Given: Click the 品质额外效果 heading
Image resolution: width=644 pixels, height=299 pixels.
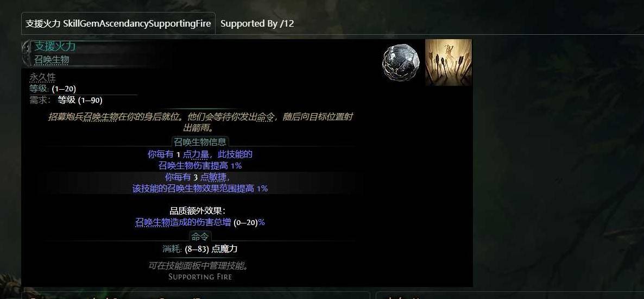Looking at the screenshot, I should point(198,211).
